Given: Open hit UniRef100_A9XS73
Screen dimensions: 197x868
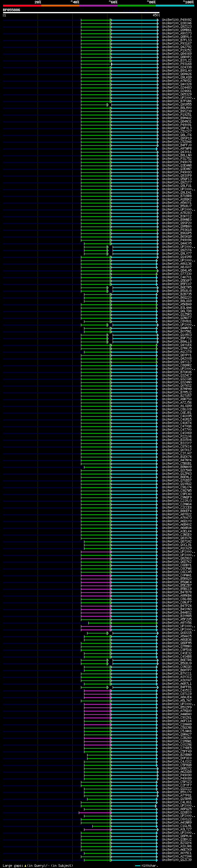Looking at the screenshot, I should pyautogui.click(x=177, y=33).
